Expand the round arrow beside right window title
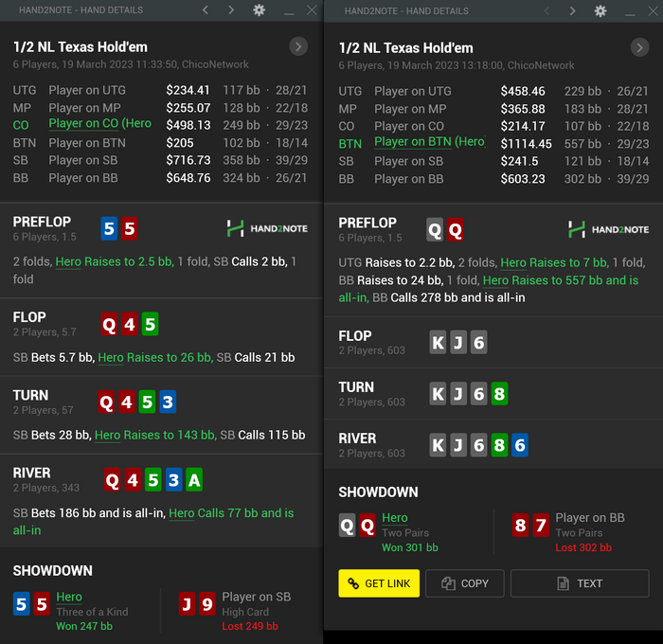The image size is (663, 644). pos(639,47)
